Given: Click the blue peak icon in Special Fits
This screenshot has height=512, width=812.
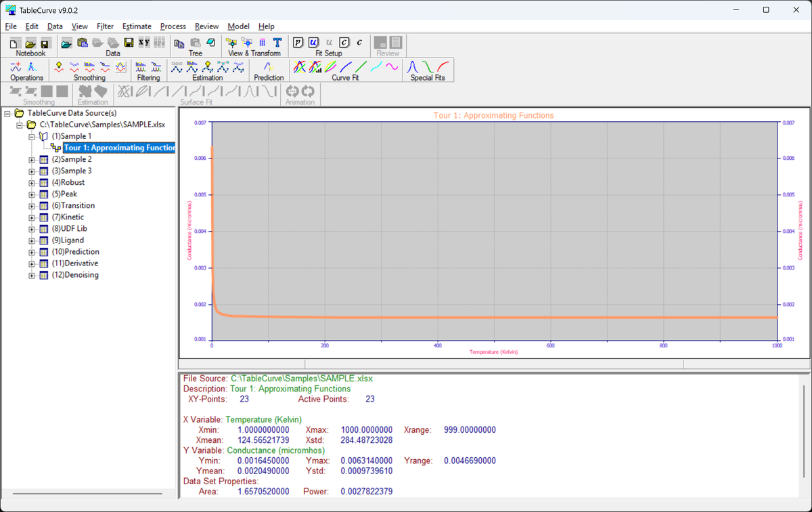Looking at the screenshot, I should point(413,67).
